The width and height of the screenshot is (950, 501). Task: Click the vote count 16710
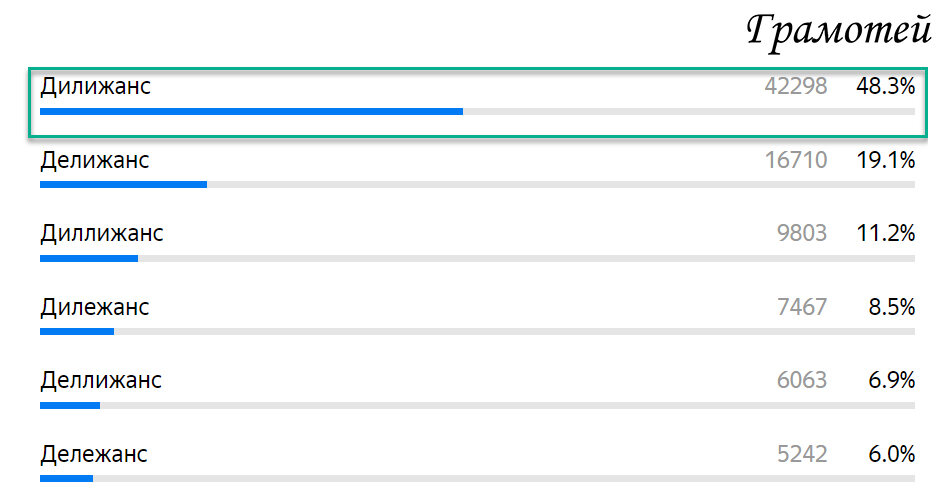click(x=796, y=161)
